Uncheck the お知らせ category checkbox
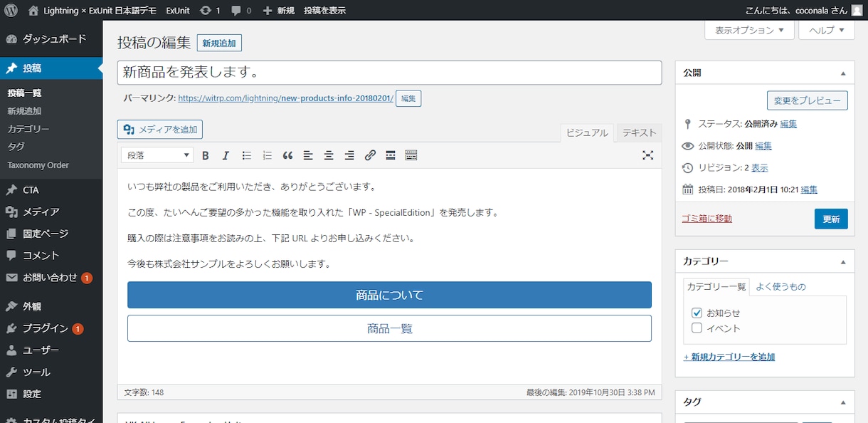Image resolution: width=868 pixels, height=423 pixels. (697, 313)
